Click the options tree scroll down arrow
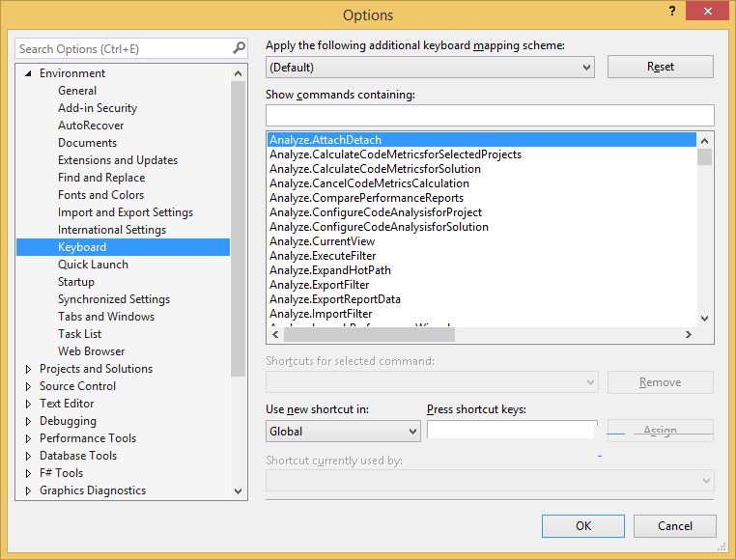The width and height of the screenshot is (736, 560). 238,491
